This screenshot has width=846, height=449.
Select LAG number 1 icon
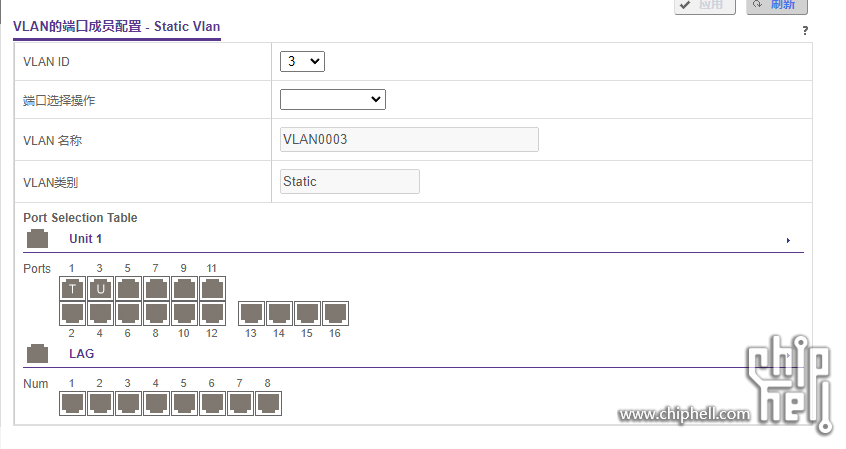(x=72, y=404)
